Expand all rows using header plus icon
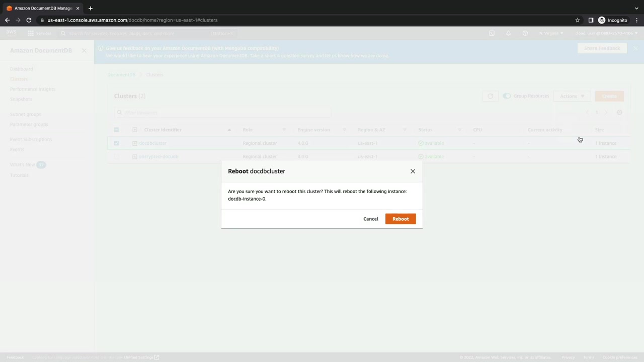The height and width of the screenshot is (362, 644). tap(135, 130)
